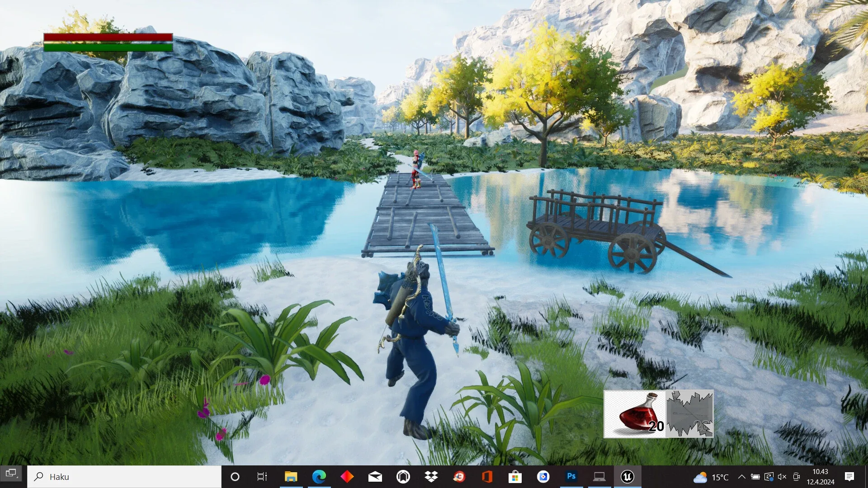Open the Mail app from the taskbar
Image resolution: width=868 pixels, height=488 pixels.
coord(375,477)
